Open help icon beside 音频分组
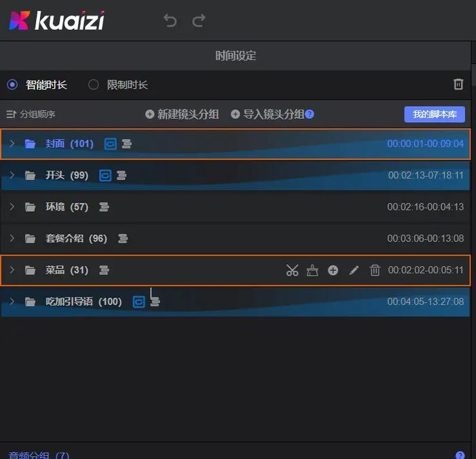476x459 pixels. [x=460, y=455]
